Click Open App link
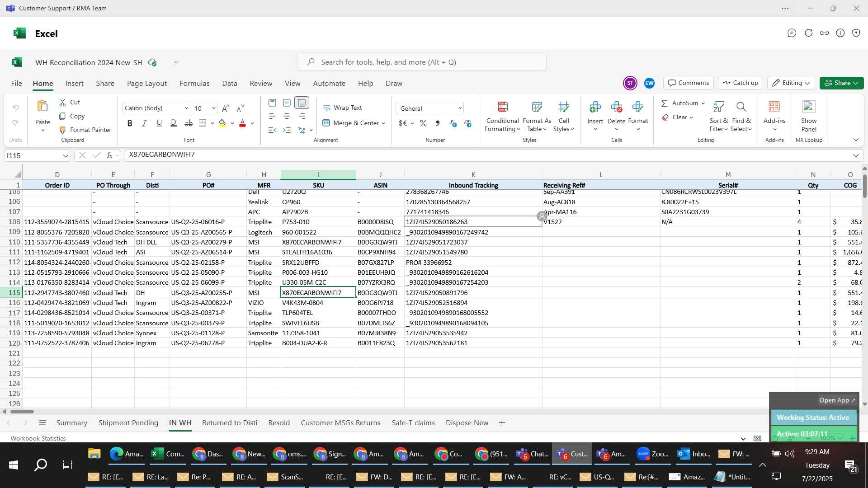The width and height of the screenshot is (868, 488). coord(837,400)
